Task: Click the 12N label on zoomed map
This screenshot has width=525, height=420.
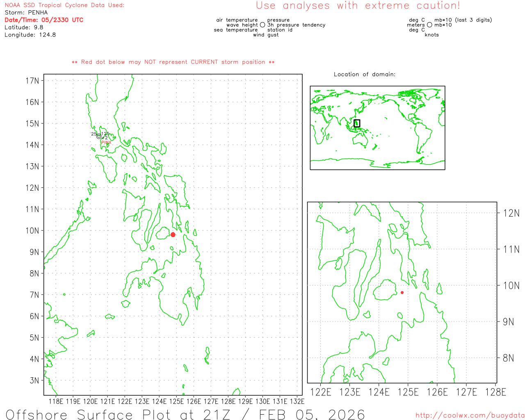Action: click(511, 213)
